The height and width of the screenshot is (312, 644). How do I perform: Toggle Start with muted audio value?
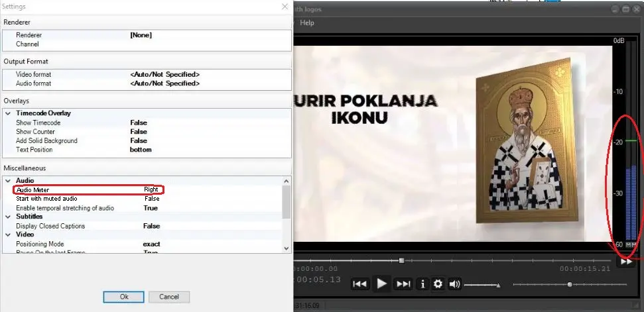pos(152,199)
